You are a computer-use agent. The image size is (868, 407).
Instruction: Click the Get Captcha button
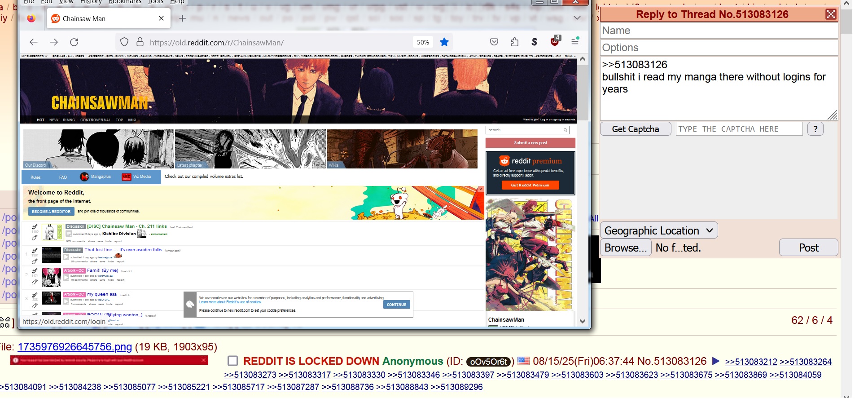click(x=636, y=129)
